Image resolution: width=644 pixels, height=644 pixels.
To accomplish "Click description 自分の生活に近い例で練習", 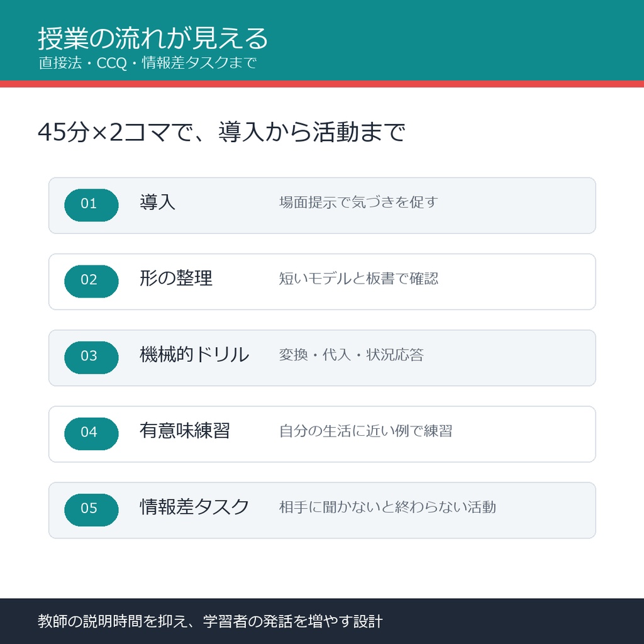I will pyautogui.click(x=366, y=431).
